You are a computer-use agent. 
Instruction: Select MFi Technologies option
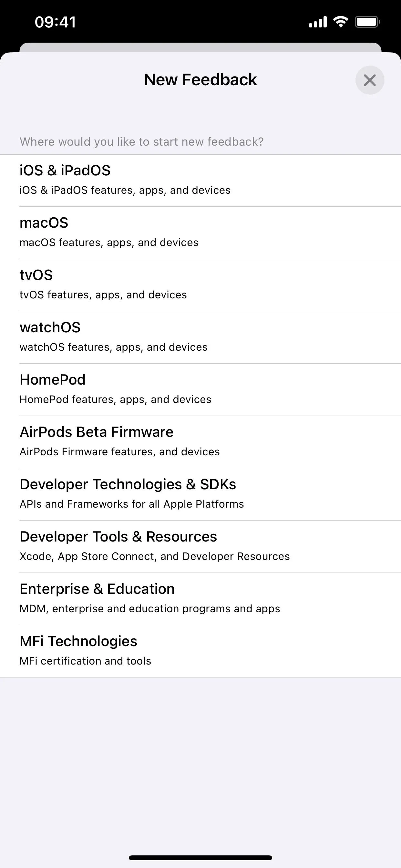(x=200, y=651)
